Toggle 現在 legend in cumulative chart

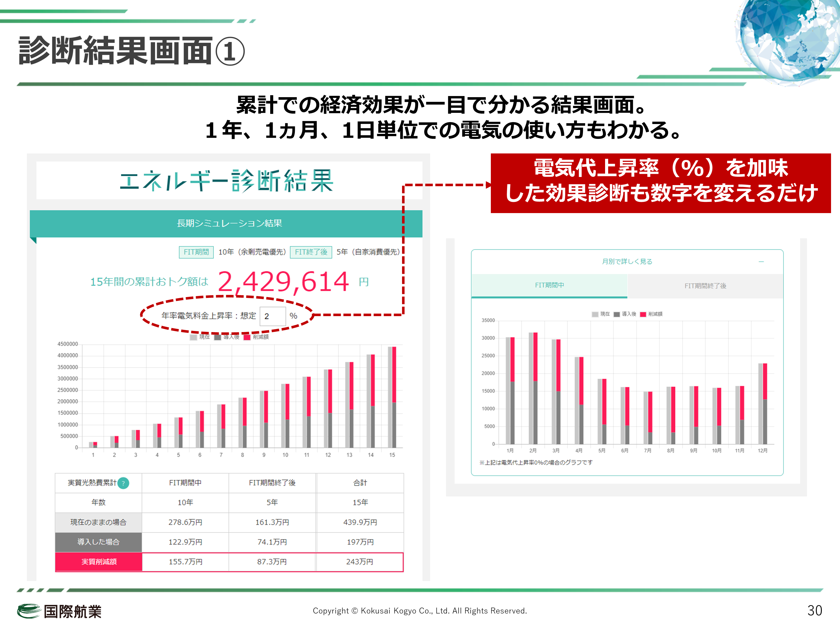tap(200, 337)
